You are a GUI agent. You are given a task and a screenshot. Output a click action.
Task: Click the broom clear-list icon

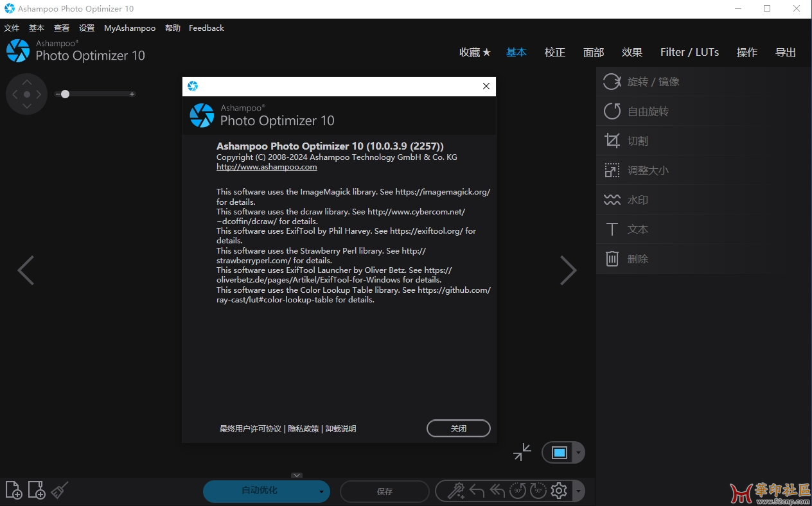click(x=60, y=490)
